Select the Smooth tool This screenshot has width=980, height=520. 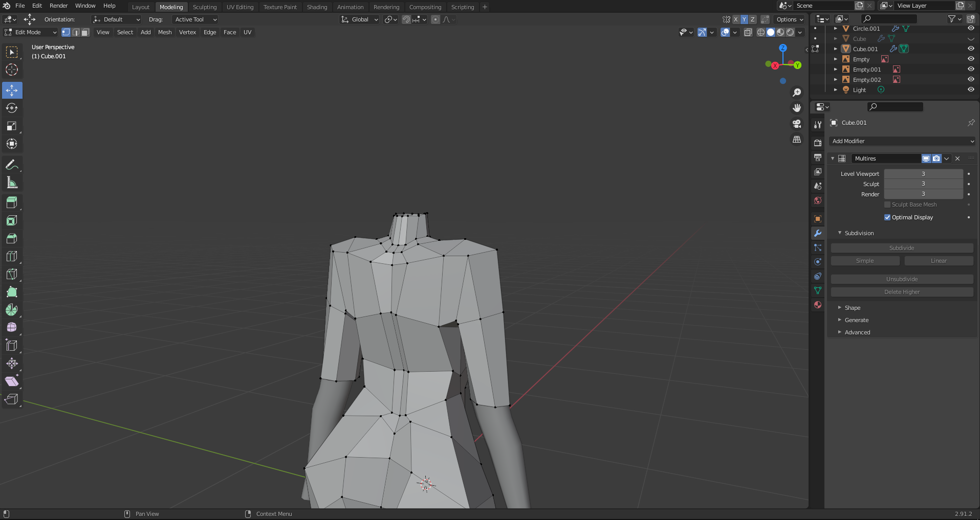12,328
